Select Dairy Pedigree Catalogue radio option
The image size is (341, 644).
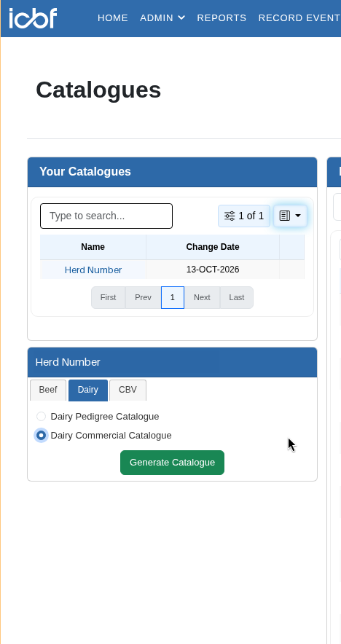[x=41, y=417]
